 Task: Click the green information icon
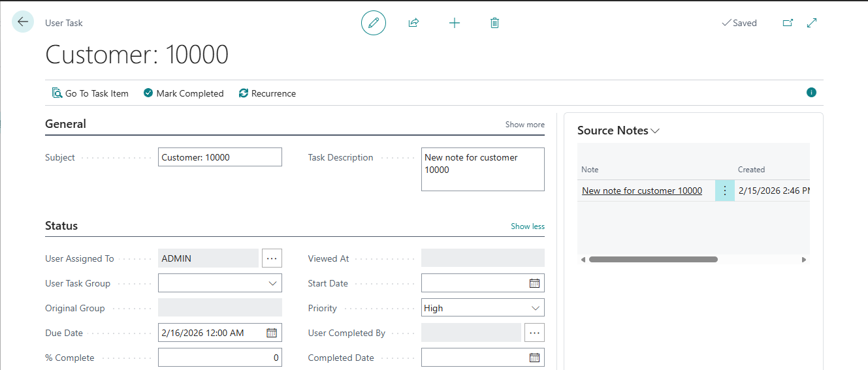(x=811, y=93)
